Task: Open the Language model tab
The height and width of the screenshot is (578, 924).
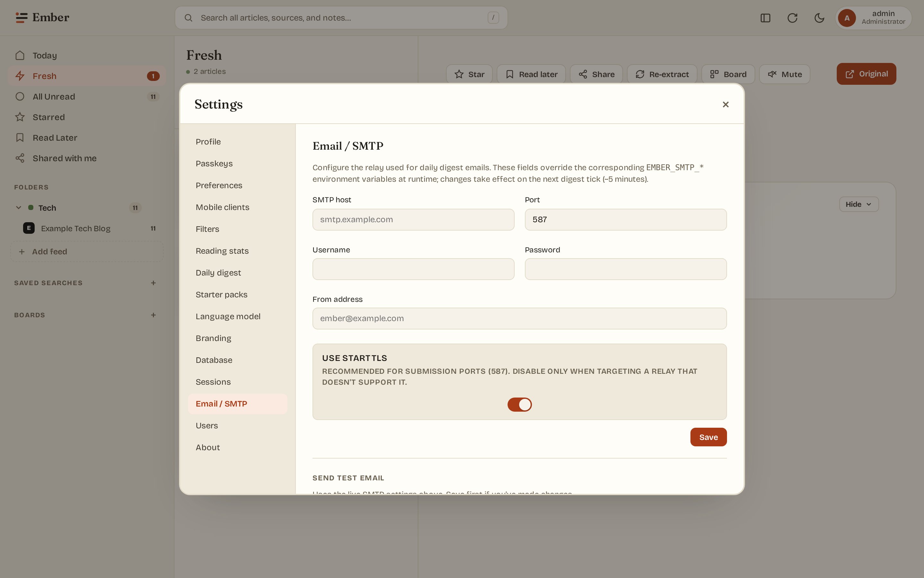Action: coord(237,316)
